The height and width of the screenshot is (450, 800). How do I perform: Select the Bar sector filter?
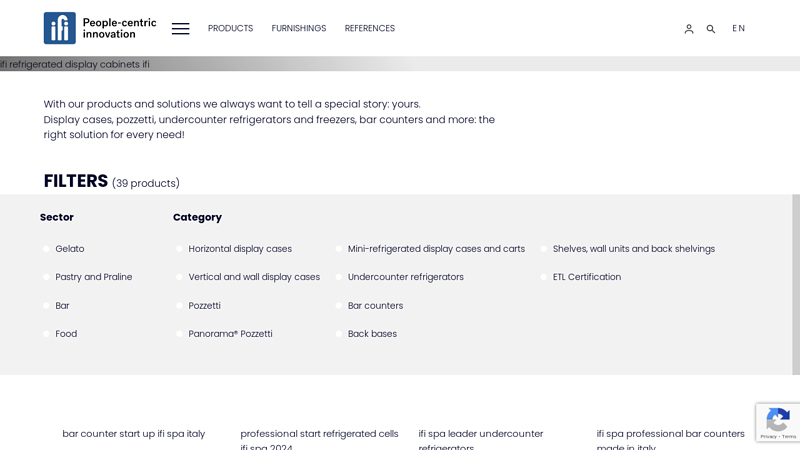57,306
